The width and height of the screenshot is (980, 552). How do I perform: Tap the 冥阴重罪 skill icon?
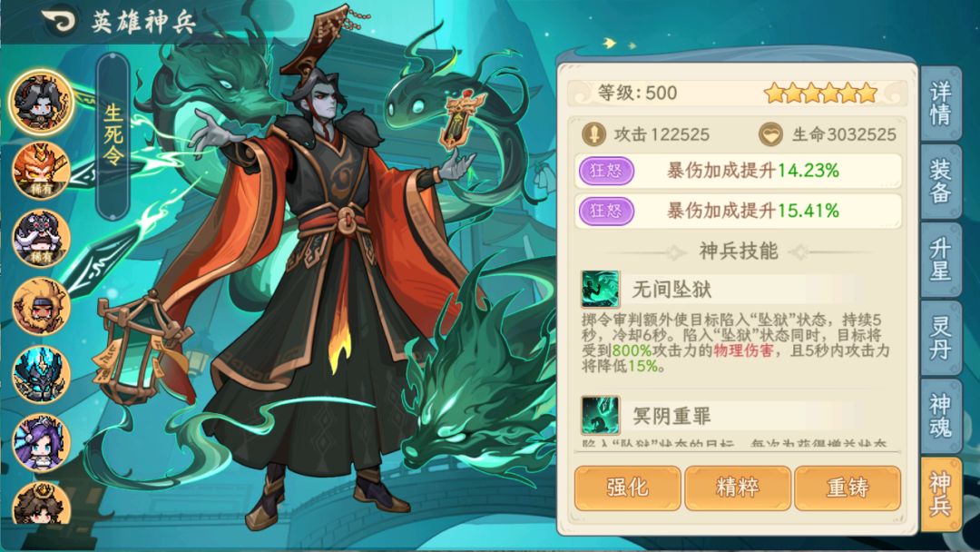click(600, 415)
